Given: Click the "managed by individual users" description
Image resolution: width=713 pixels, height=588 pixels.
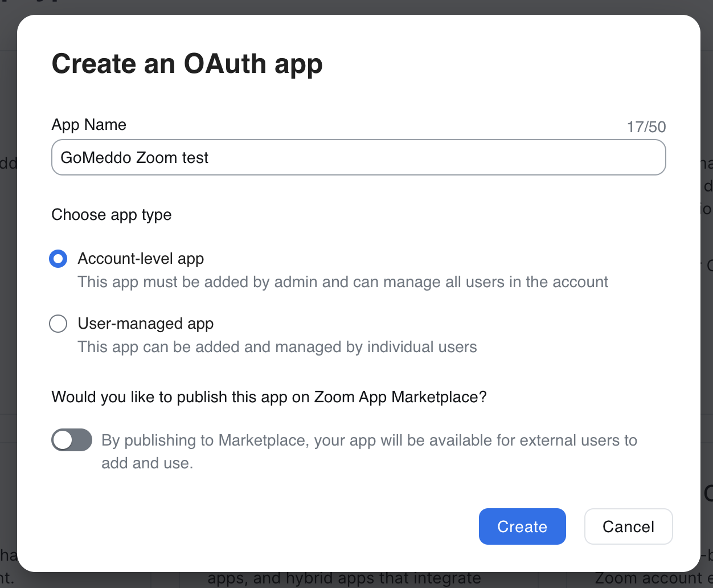Looking at the screenshot, I should coord(277,347).
